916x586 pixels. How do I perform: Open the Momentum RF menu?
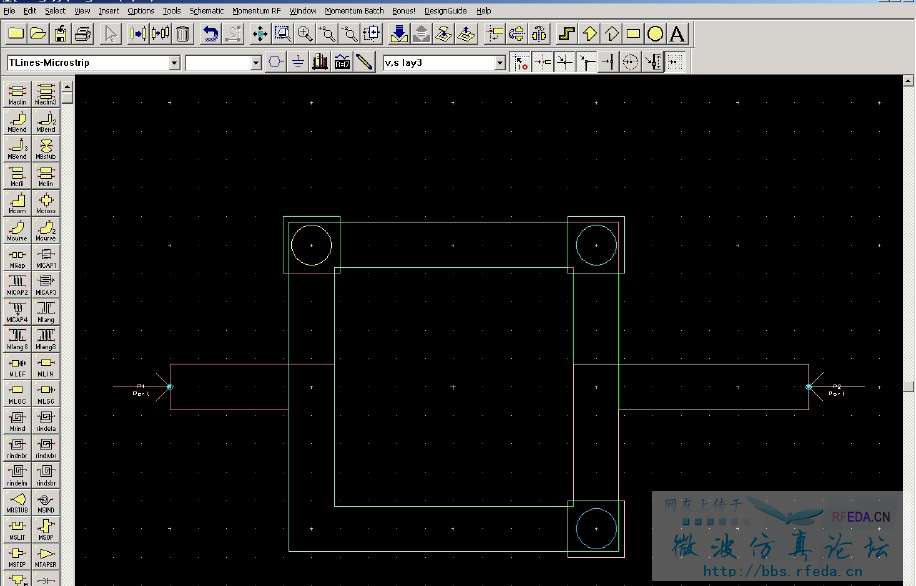point(256,11)
